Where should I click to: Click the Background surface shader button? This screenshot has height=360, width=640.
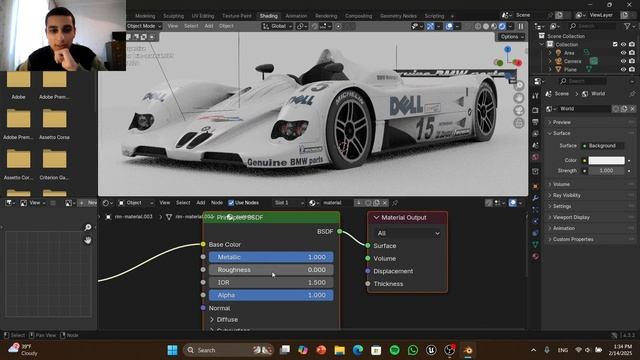pyautogui.click(x=602, y=146)
